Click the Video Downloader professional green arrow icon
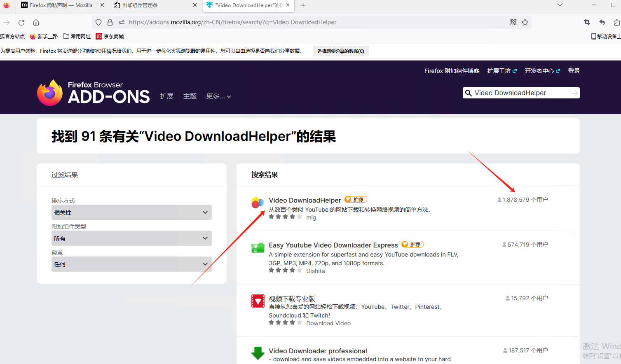 (x=258, y=353)
